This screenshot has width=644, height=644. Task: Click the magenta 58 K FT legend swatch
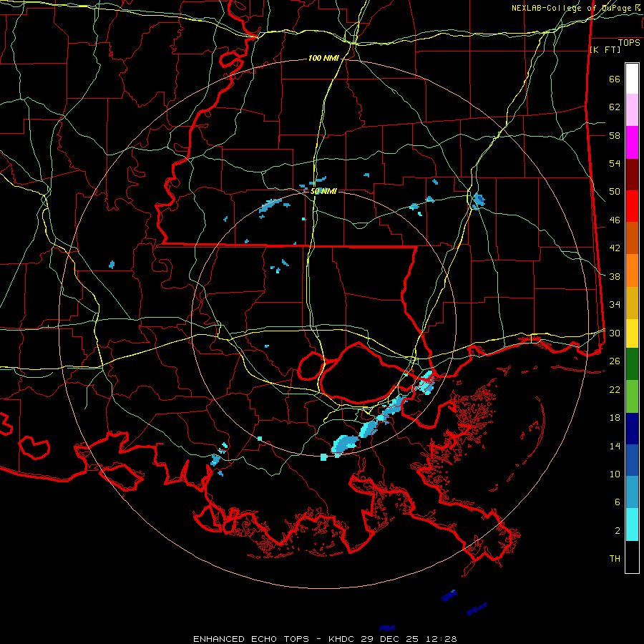pos(632,142)
